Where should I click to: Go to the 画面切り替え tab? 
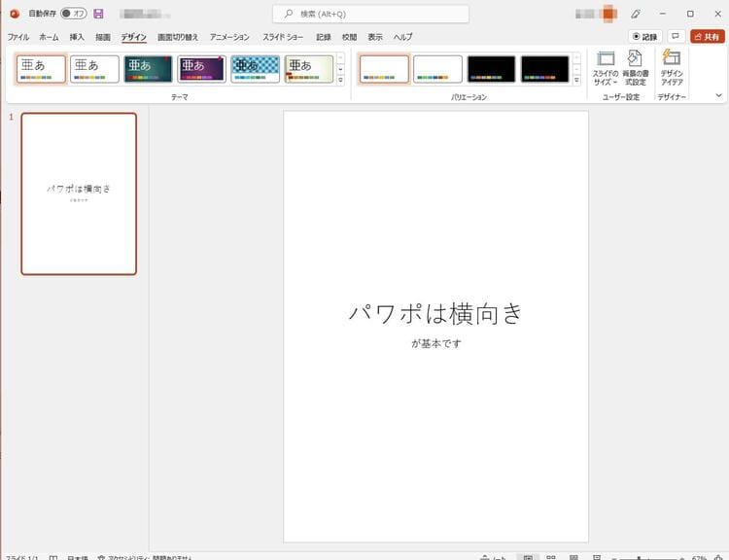tap(178, 37)
